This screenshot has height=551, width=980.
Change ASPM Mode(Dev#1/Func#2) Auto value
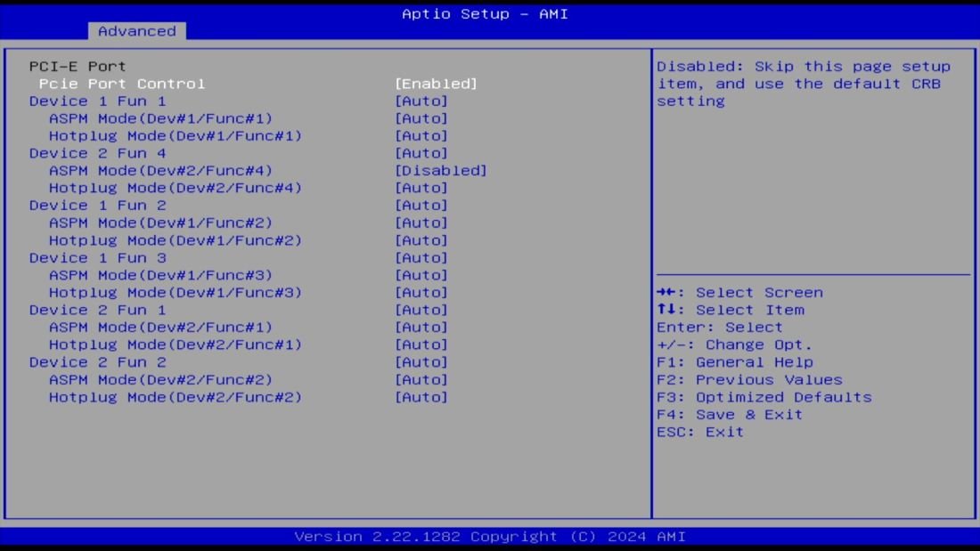pyautogui.click(x=421, y=223)
